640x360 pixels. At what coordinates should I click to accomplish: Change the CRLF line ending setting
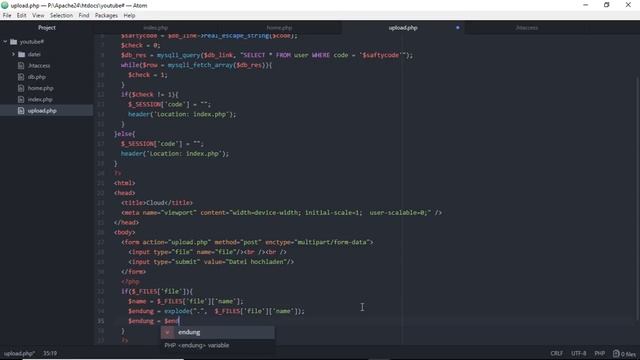[556, 353]
